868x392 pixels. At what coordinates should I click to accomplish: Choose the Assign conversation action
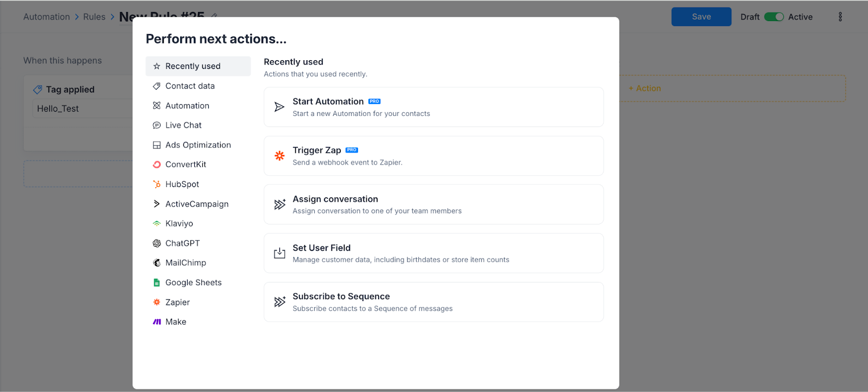click(x=433, y=204)
